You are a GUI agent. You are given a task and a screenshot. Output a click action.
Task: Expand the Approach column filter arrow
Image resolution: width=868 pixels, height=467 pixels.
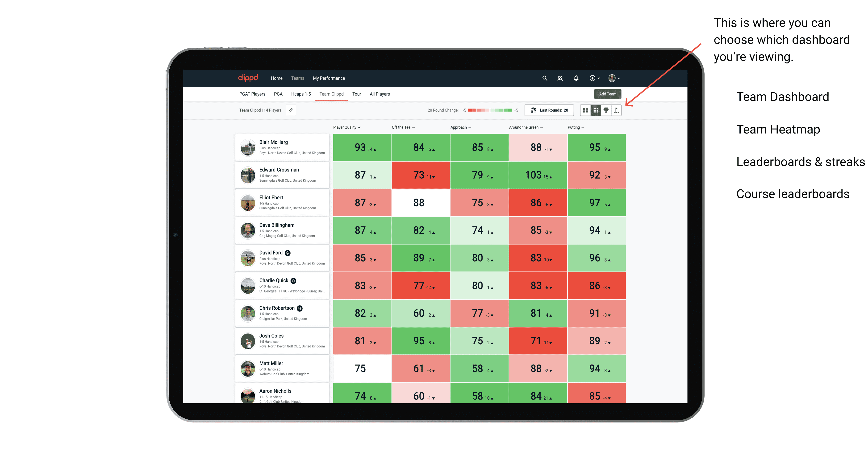(x=471, y=128)
